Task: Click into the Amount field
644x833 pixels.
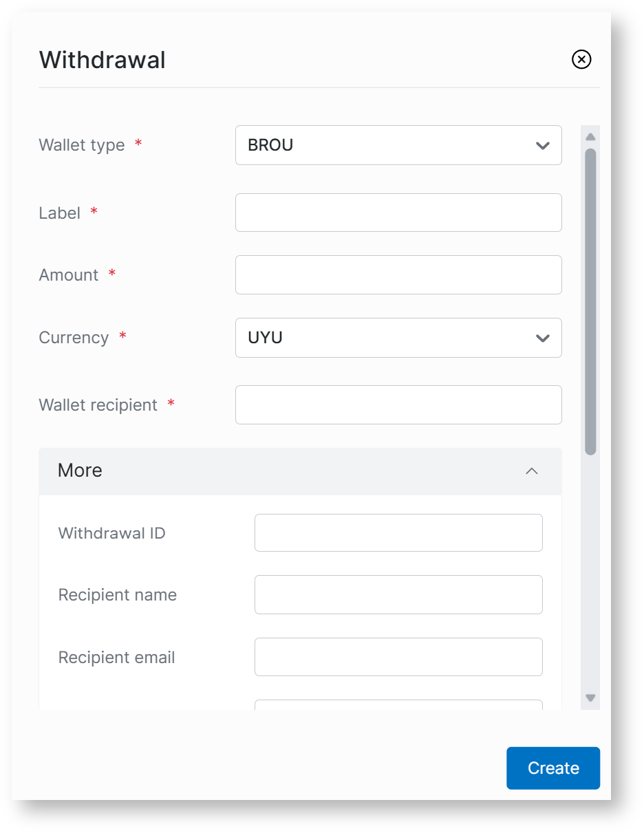Action: pos(398,275)
